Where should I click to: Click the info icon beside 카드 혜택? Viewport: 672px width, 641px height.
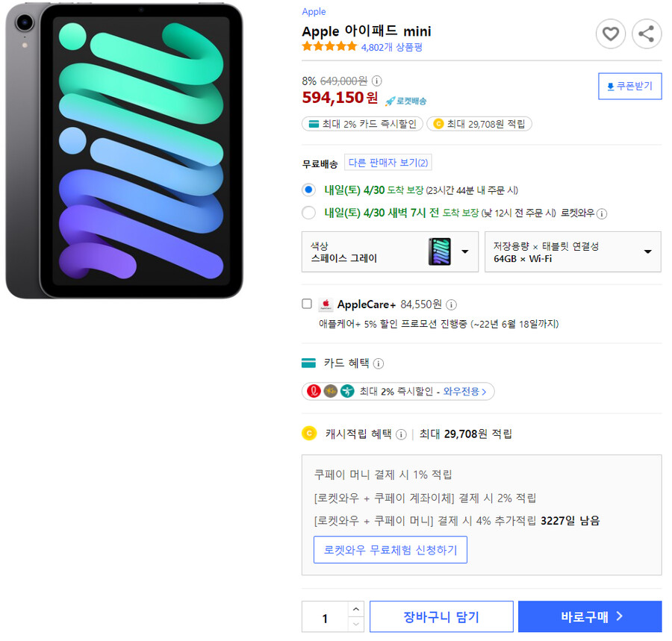(379, 363)
